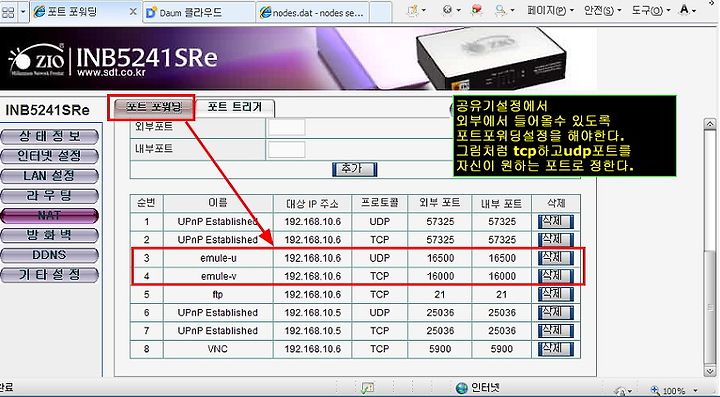Open tab list dropdown beside Quick Tabs
The image size is (720, 397).
(x=22, y=11)
